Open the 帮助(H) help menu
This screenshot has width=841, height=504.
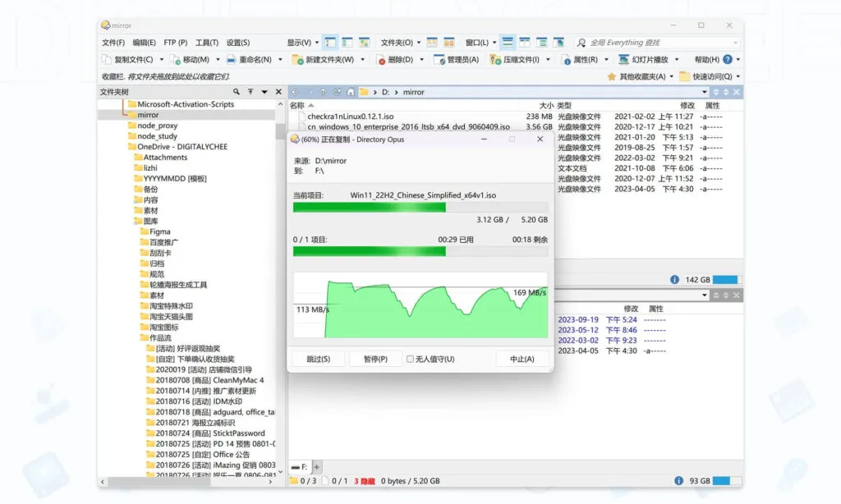click(x=706, y=60)
